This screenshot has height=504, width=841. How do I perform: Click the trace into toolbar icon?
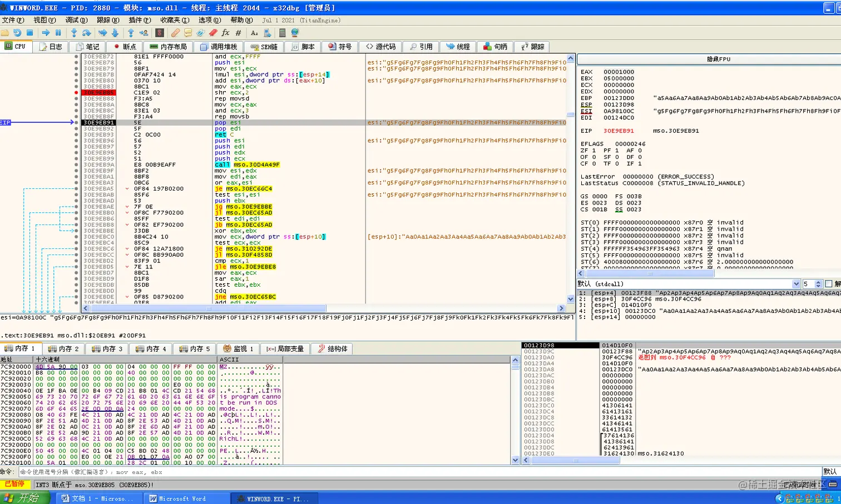click(102, 33)
